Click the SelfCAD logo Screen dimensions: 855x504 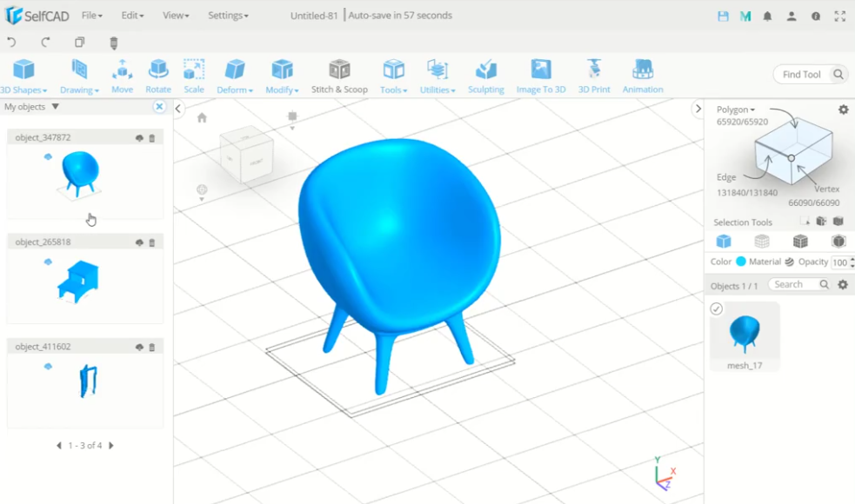[37, 16]
